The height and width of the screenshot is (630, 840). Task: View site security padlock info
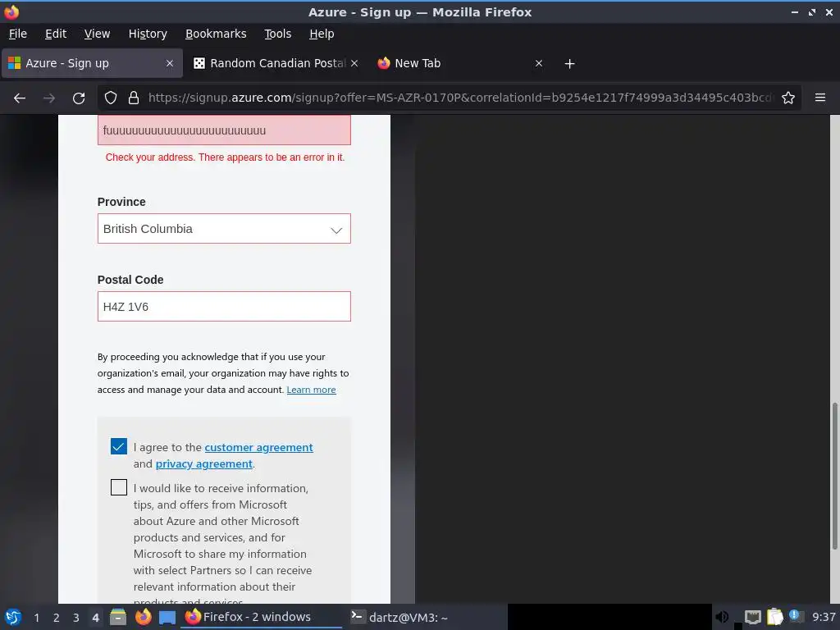tap(134, 98)
